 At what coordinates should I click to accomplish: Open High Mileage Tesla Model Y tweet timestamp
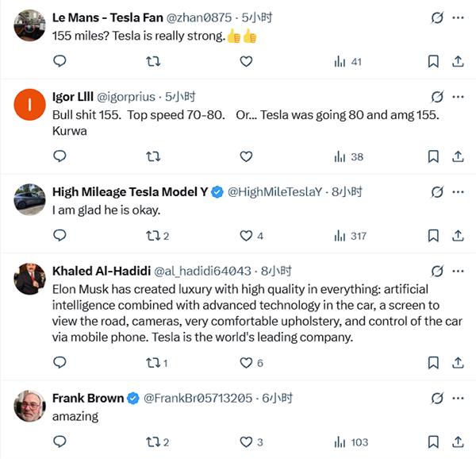347,191
